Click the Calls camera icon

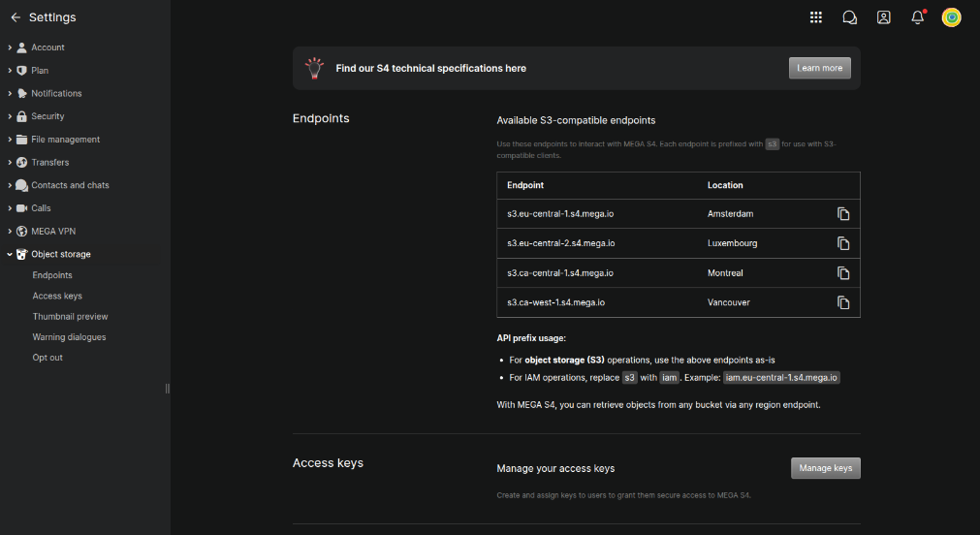click(x=22, y=208)
